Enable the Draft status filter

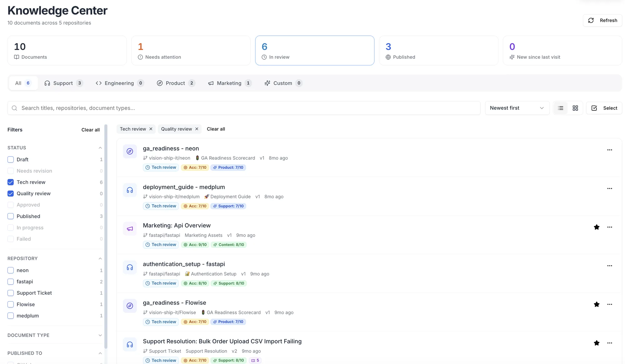click(x=11, y=160)
